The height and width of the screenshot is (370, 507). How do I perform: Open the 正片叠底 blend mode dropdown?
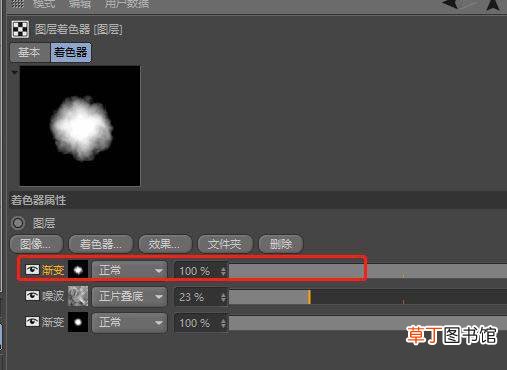coord(129,297)
